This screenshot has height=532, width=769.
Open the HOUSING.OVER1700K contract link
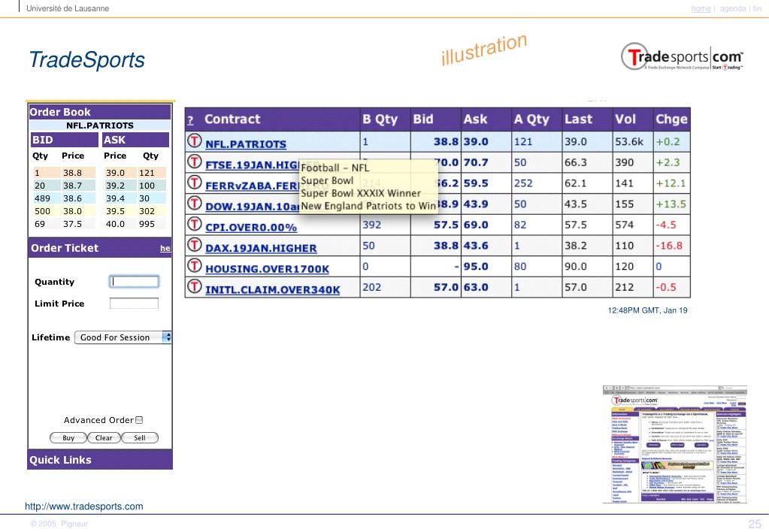(x=268, y=269)
